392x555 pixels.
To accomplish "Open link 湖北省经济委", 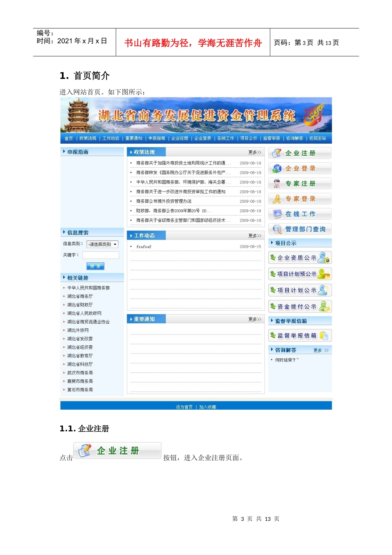I will pos(80,347).
